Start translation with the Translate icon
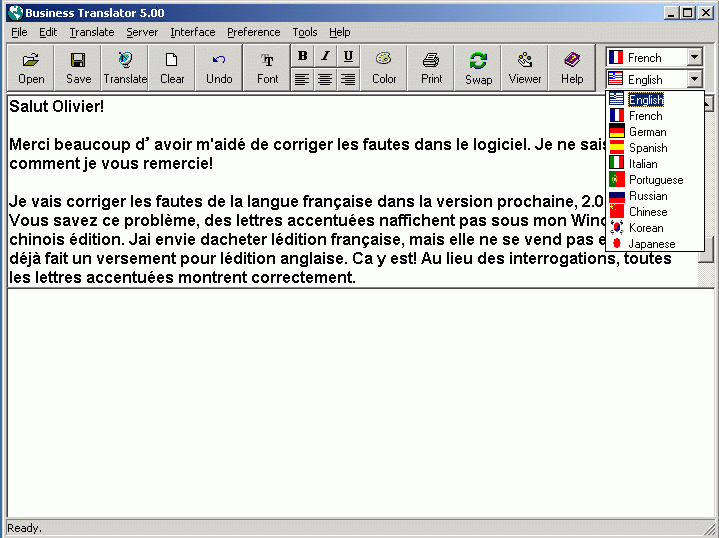The height and width of the screenshot is (538, 719). [x=125, y=68]
